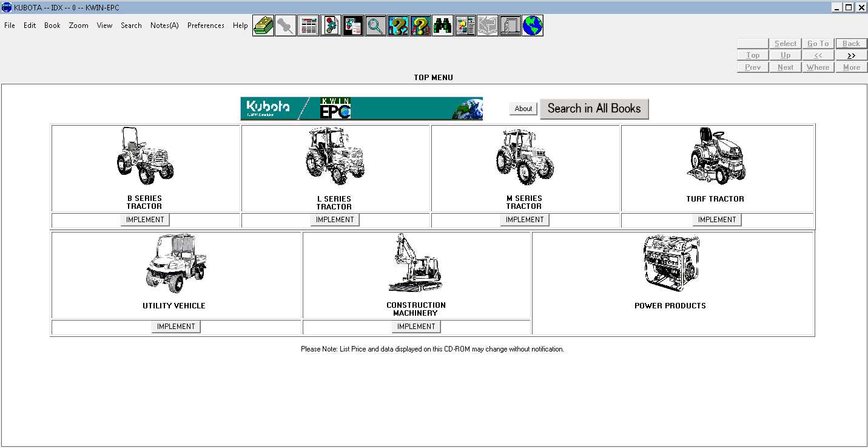Click the Go To navigation button
The height and width of the screenshot is (448, 868).
818,44
